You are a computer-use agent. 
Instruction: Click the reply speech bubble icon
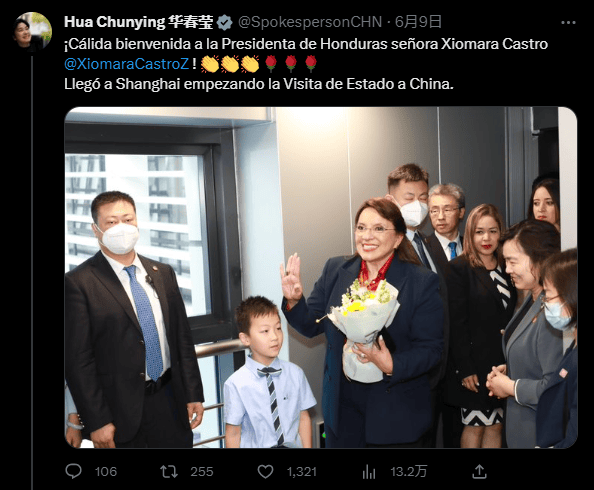pos(73,471)
